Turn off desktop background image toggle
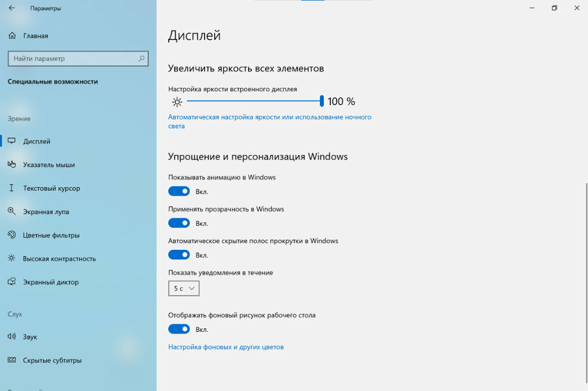This screenshot has width=588, height=391. [x=179, y=329]
